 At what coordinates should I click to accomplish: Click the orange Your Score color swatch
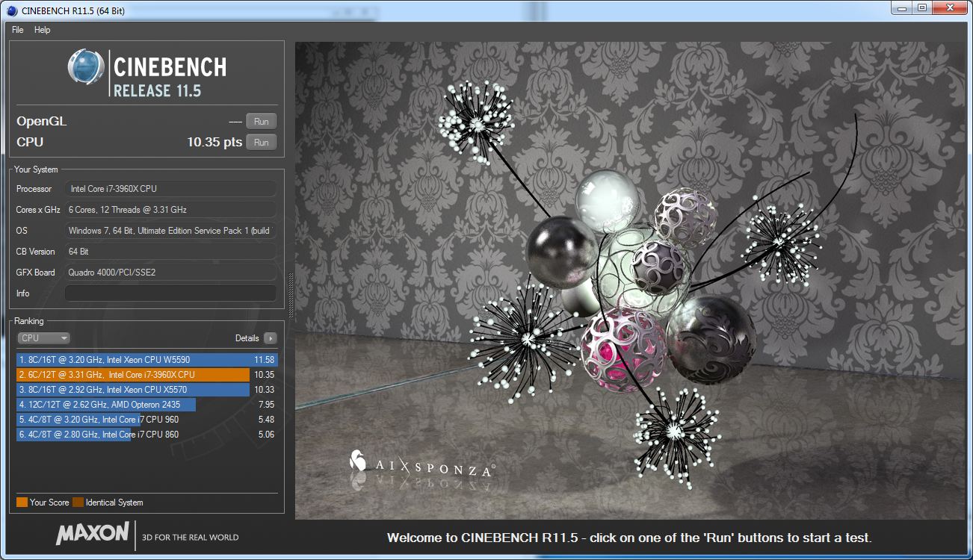tap(22, 503)
